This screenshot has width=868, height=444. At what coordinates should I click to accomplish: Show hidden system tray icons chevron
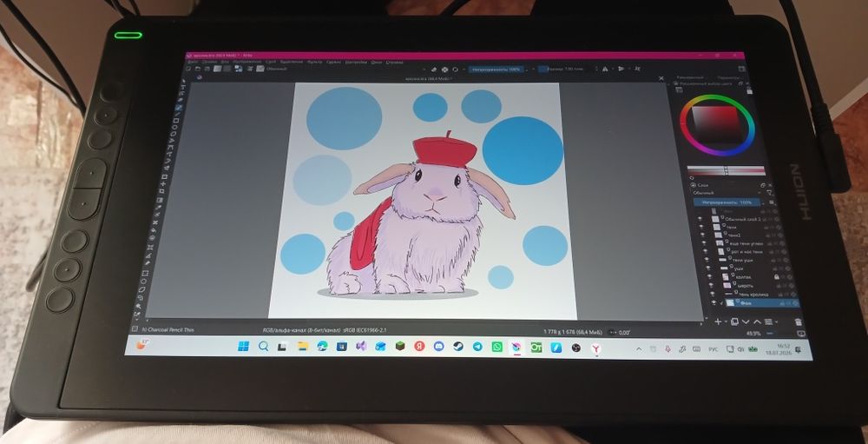639,348
